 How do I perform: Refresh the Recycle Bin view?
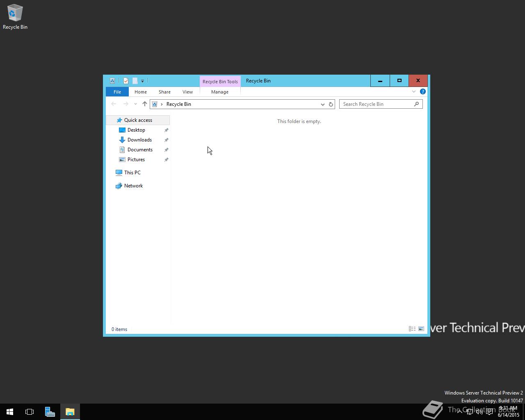click(331, 104)
